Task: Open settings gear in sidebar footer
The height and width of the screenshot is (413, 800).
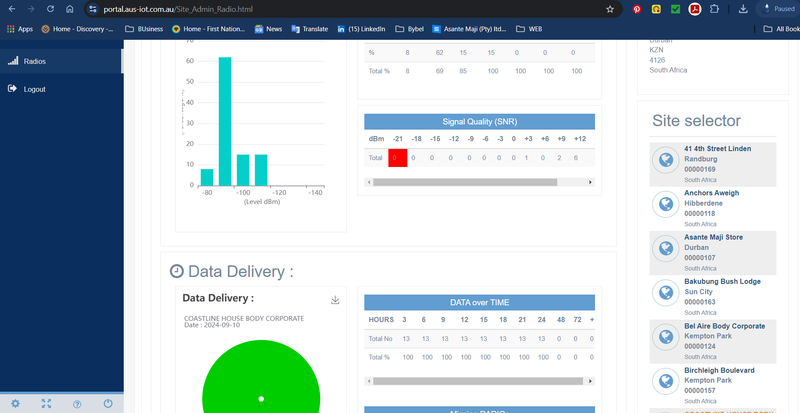Action: (x=15, y=404)
